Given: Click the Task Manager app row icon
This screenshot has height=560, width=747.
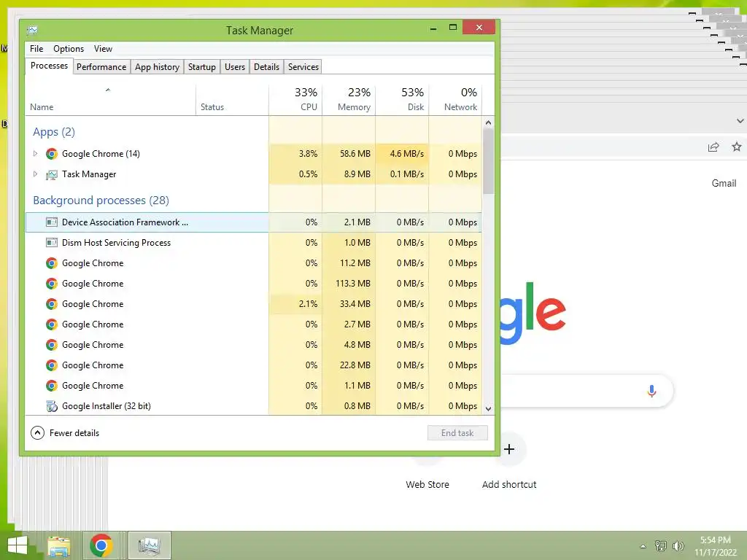Looking at the screenshot, I should pos(52,174).
